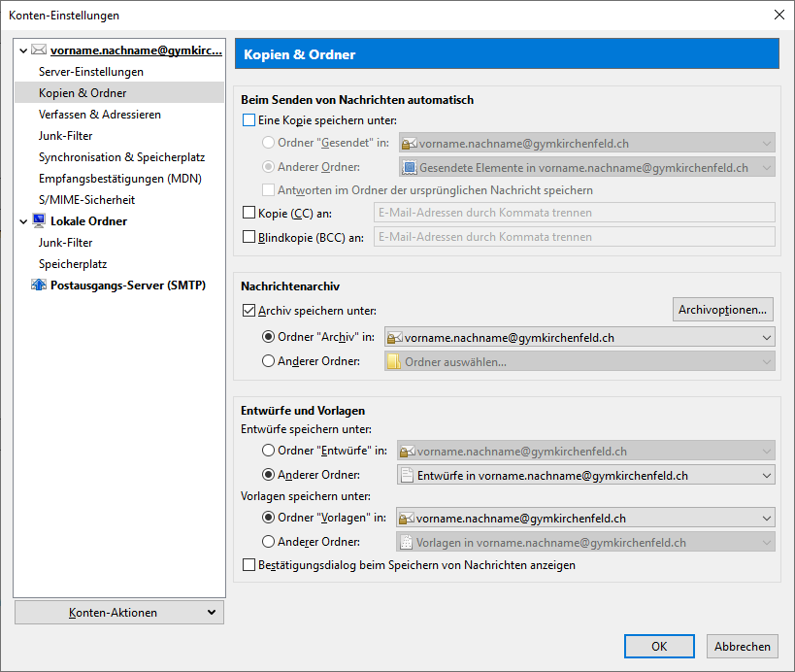Select Anderer Ordner radio under Nachrichtenarchiv
Viewport: 795px width, 672px height.
(x=268, y=361)
